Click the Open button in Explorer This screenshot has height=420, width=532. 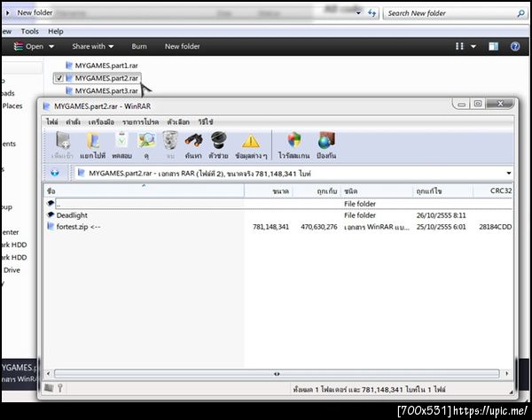coord(29,46)
